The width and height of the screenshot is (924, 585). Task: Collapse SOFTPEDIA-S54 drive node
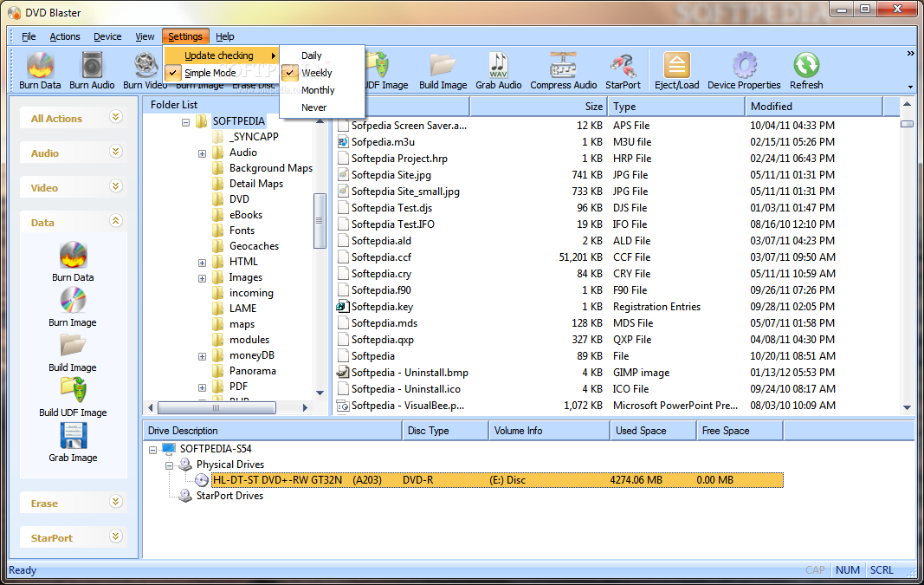click(152, 450)
